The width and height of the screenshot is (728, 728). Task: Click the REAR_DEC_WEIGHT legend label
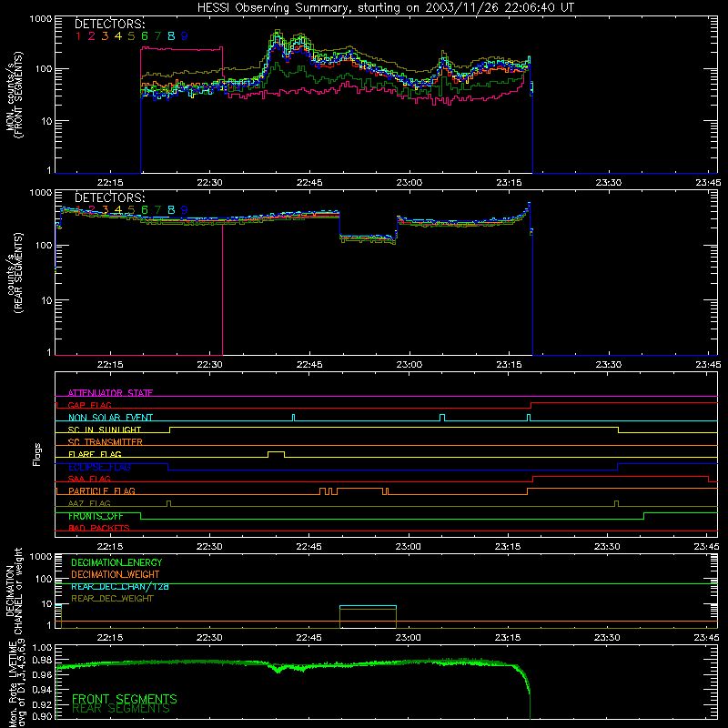click(x=112, y=599)
